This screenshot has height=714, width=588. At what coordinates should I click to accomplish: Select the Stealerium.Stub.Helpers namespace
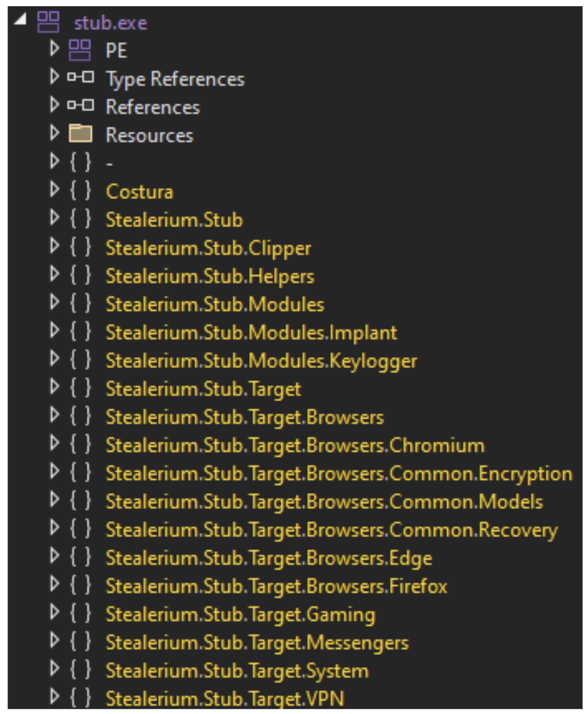[x=210, y=276]
